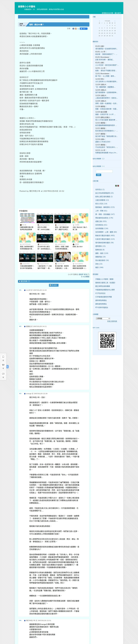Click the 我的連結 sidebar heading
This screenshot has width=138, height=644.
(95, 274)
